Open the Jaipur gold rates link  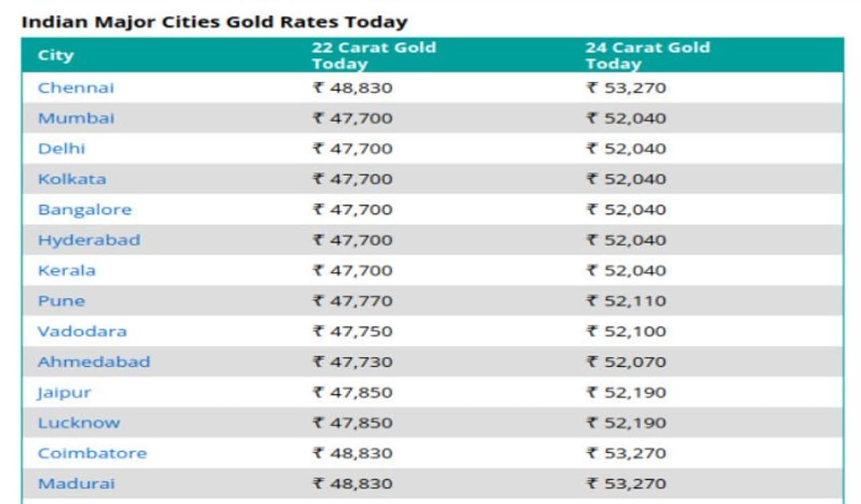pyautogui.click(x=64, y=392)
